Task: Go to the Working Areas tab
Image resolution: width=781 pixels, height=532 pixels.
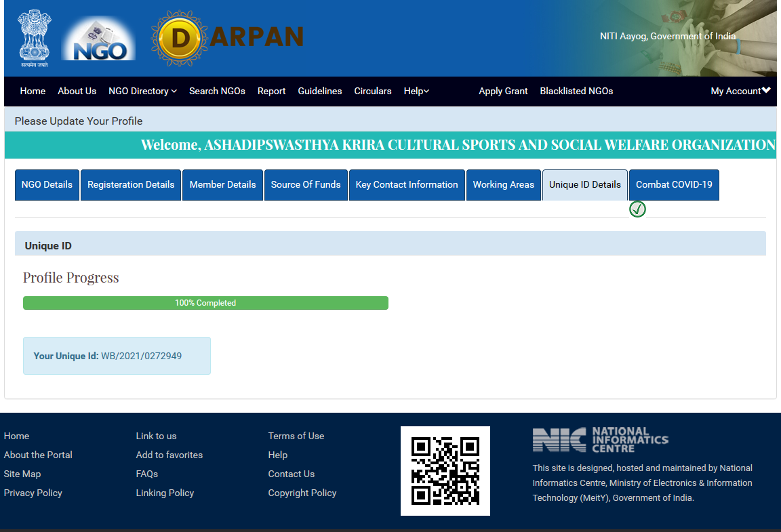Action: pos(503,184)
